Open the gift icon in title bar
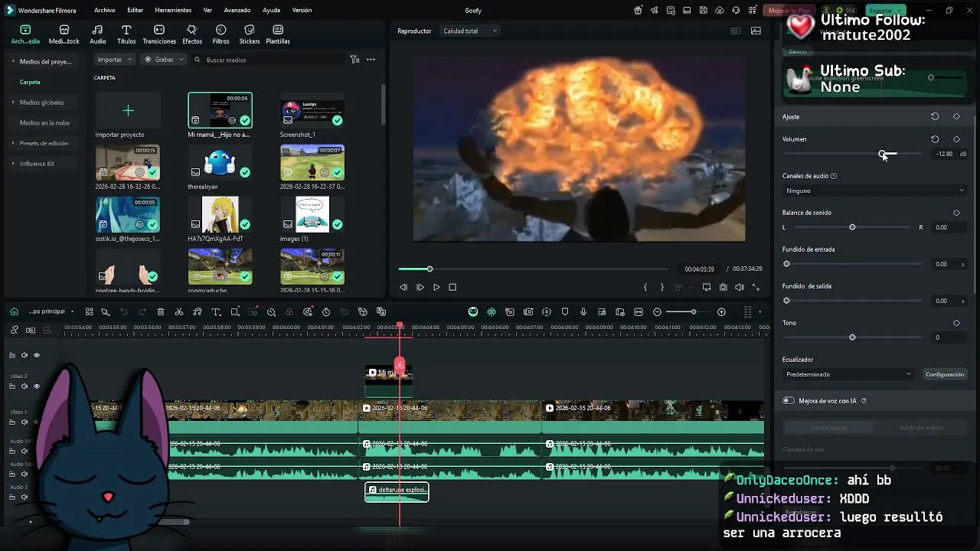Screen dimensions: 980x551 639,11
